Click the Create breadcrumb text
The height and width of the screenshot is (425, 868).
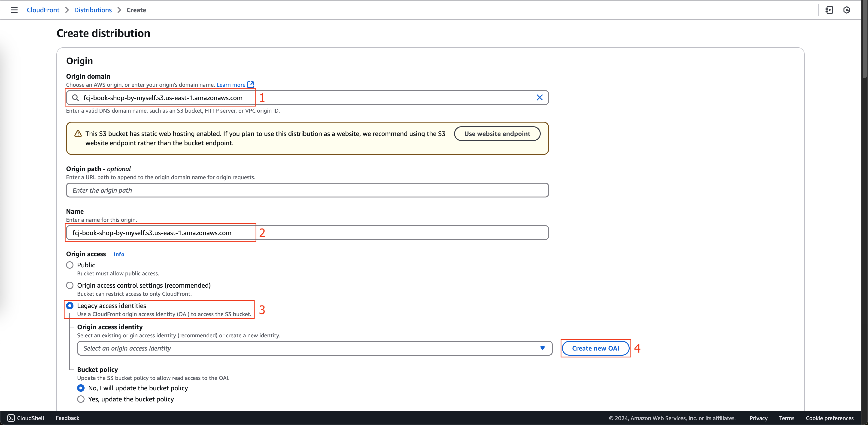tap(136, 10)
